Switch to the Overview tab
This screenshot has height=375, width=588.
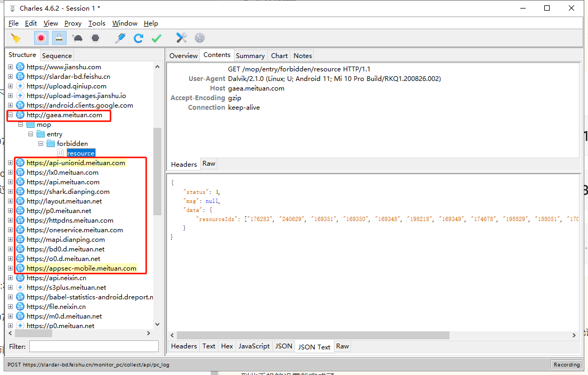pos(183,55)
